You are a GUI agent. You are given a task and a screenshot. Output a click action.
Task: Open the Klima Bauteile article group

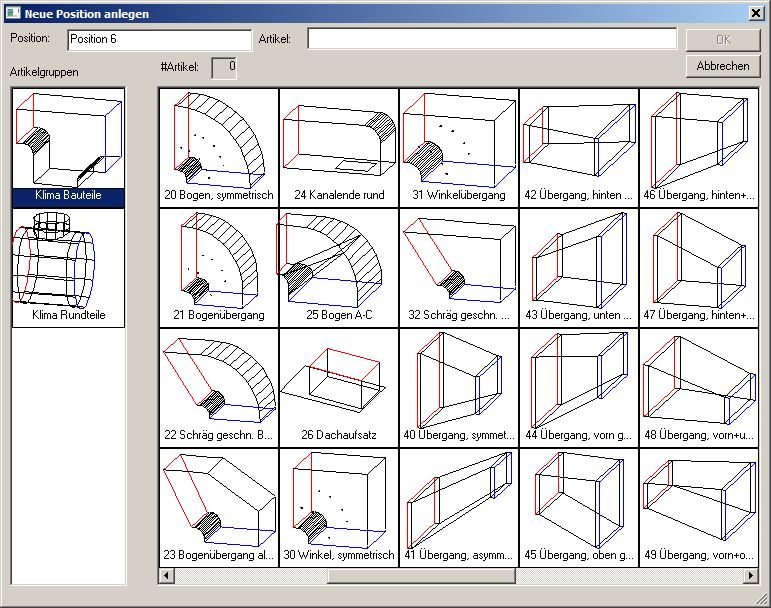(68, 147)
